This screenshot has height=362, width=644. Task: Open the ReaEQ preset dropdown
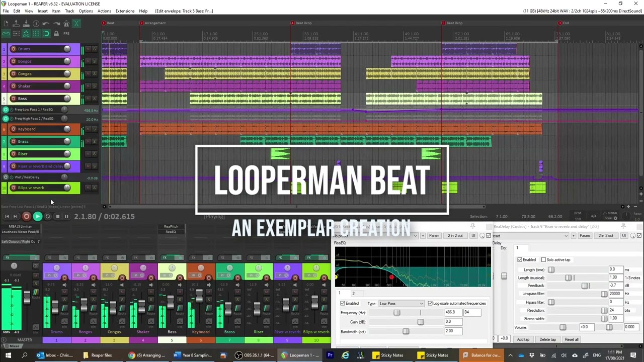pos(375,236)
